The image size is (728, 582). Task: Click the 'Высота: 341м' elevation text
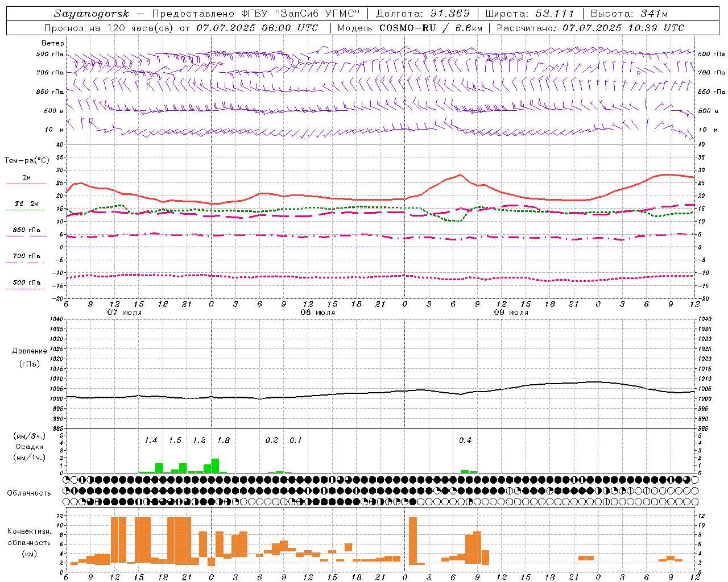(629, 14)
